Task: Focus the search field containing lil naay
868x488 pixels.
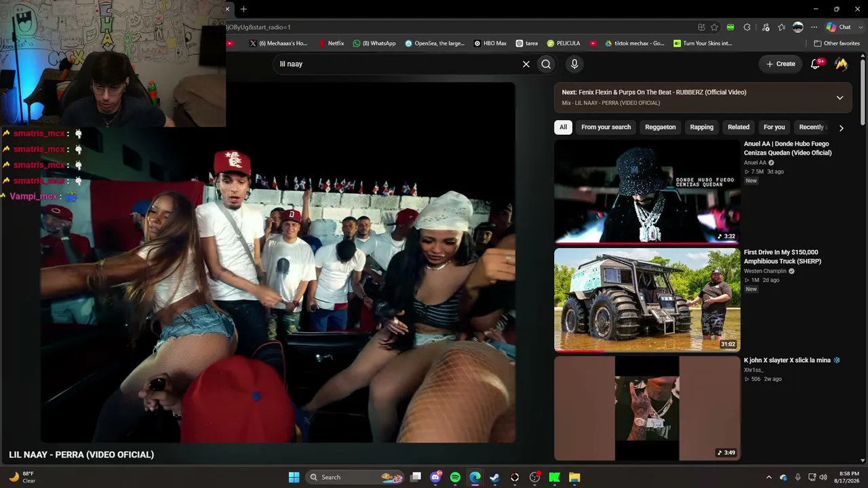Action: tap(396, 64)
